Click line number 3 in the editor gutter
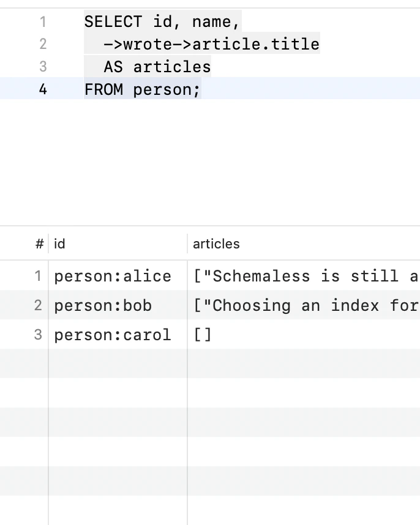The height and width of the screenshot is (525, 420). click(43, 66)
